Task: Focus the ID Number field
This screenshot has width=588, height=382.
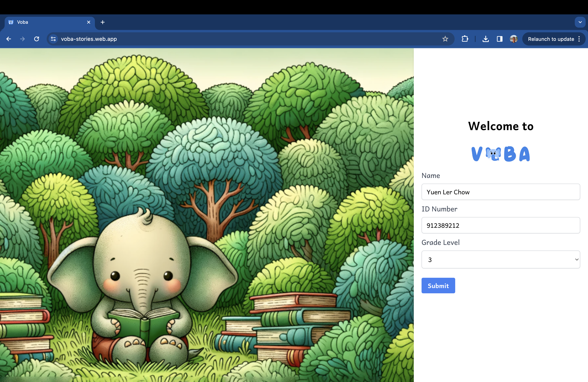Action: point(500,225)
